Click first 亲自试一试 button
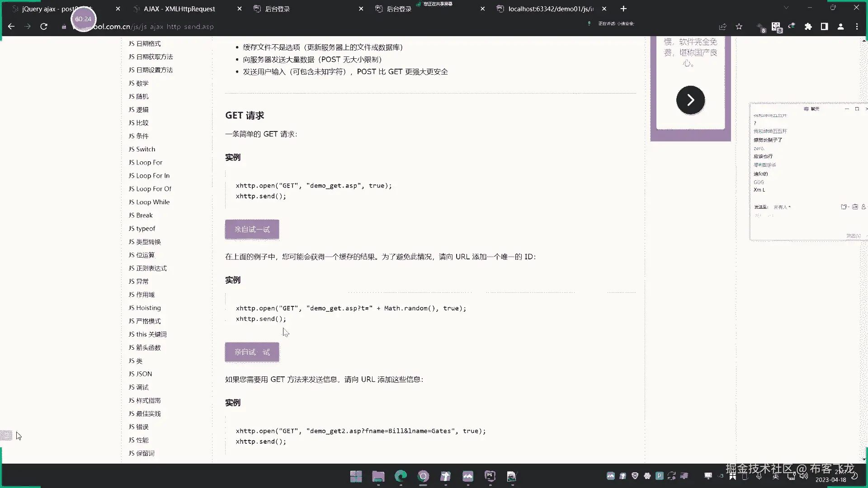Screen dimensions: 868x488 (x=252, y=230)
